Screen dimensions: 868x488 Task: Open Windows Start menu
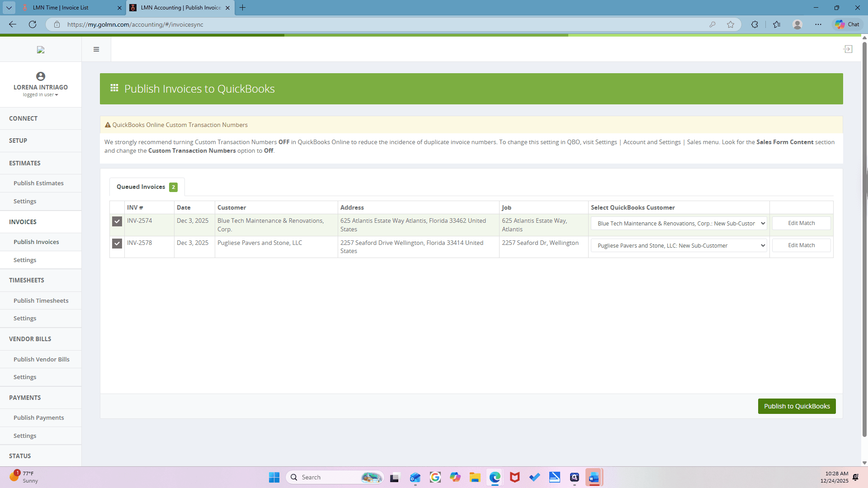tap(274, 477)
